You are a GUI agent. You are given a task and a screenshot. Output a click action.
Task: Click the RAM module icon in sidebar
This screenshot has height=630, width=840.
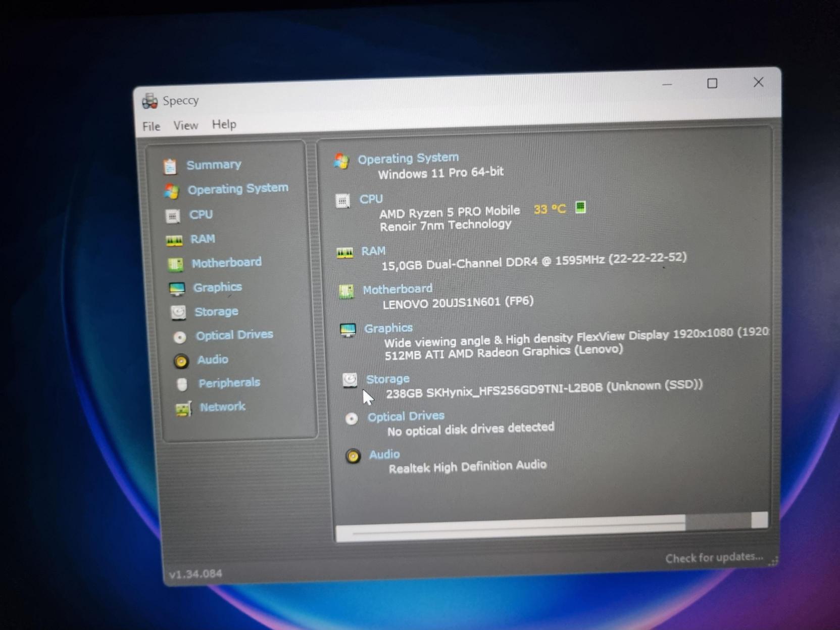pyautogui.click(x=174, y=240)
